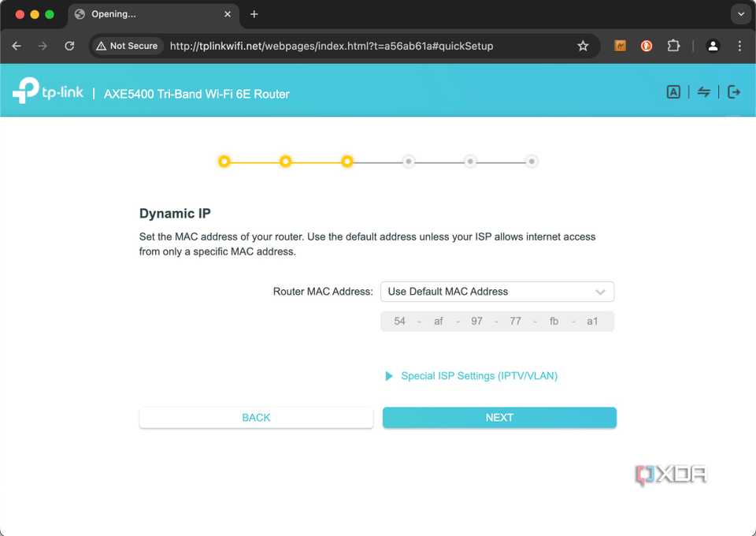756x536 pixels.
Task: Click the language selection icon in the header
Action: (x=673, y=91)
